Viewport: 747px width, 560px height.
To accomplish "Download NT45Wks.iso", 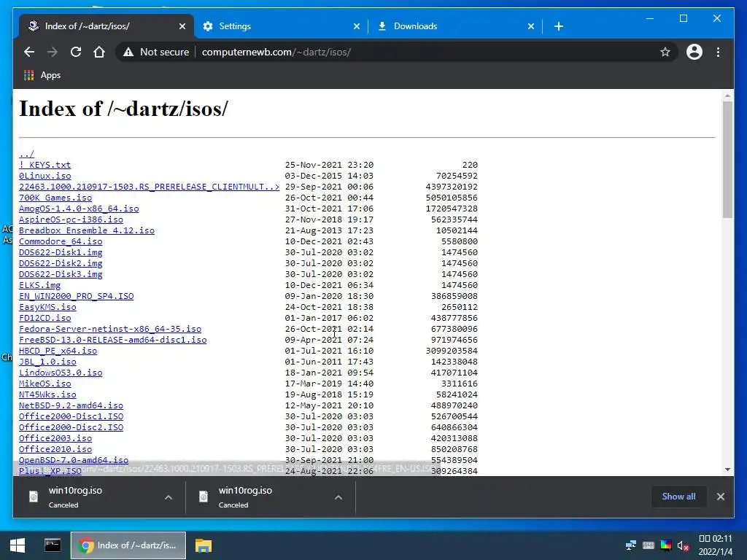I will point(47,394).
